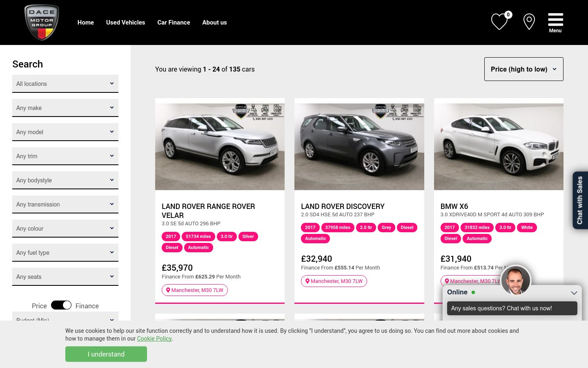Click Range Rover Velar Manchester, M30 7LW location
The height and width of the screenshot is (368, 588).
pyautogui.click(x=195, y=290)
